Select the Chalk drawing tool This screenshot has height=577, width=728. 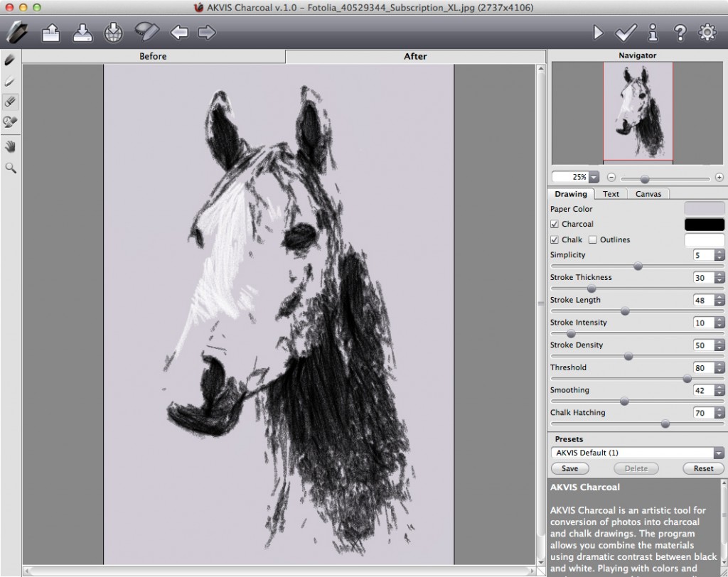pyautogui.click(x=10, y=81)
